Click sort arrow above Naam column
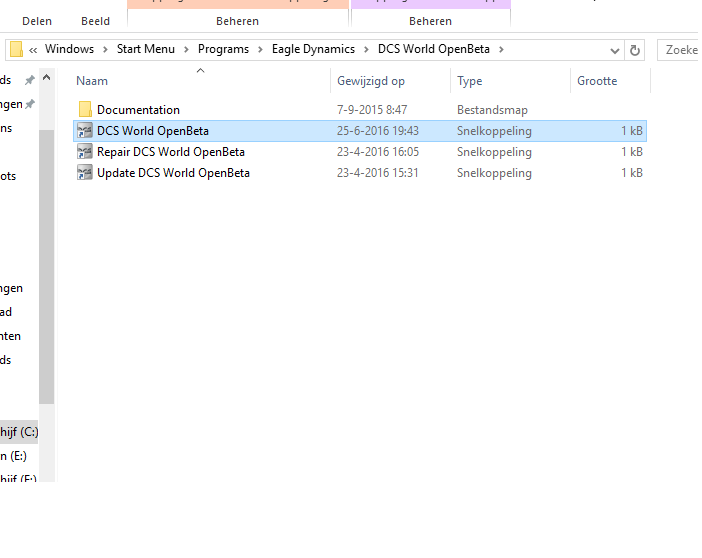The image size is (702, 558). click(x=201, y=70)
